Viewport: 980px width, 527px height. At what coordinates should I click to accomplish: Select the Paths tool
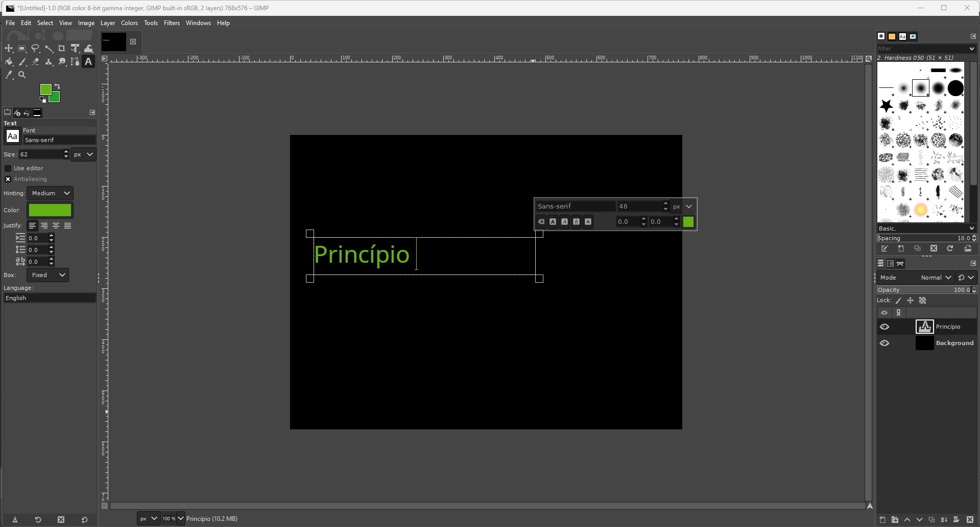pyautogui.click(x=75, y=62)
